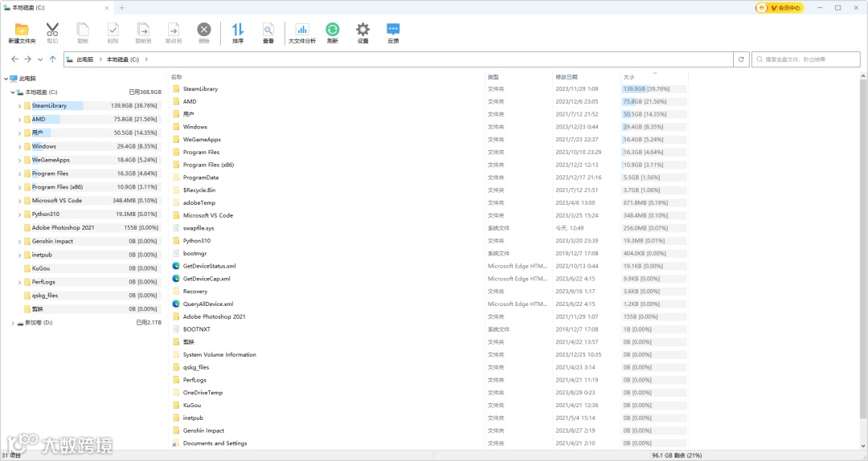Click the file list vertical scrollbar
868x461 pixels.
point(863,249)
